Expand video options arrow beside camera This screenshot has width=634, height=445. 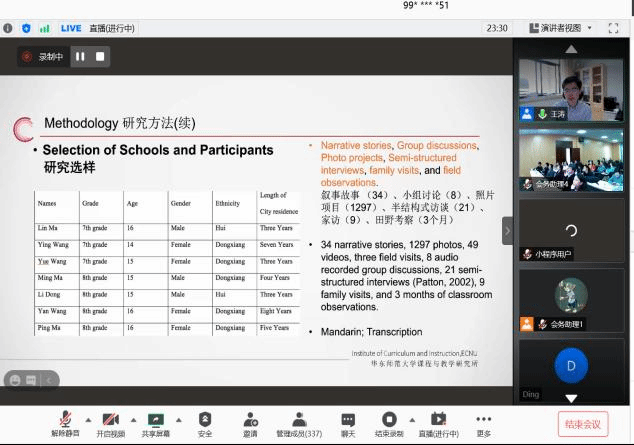pos(133,419)
